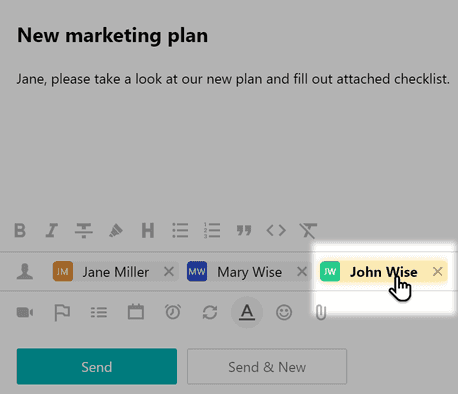Insert a code block
Viewport: 458px width, 394px height.
point(276,230)
